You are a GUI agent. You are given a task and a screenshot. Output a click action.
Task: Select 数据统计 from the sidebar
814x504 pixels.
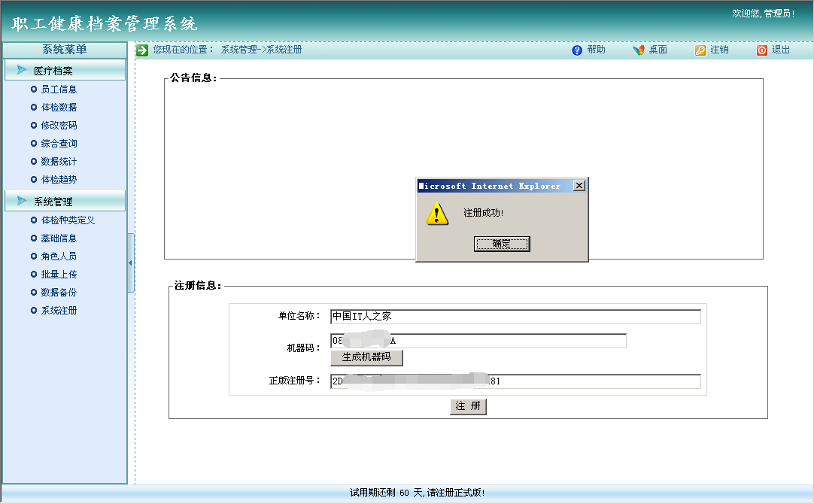pos(59,162)
